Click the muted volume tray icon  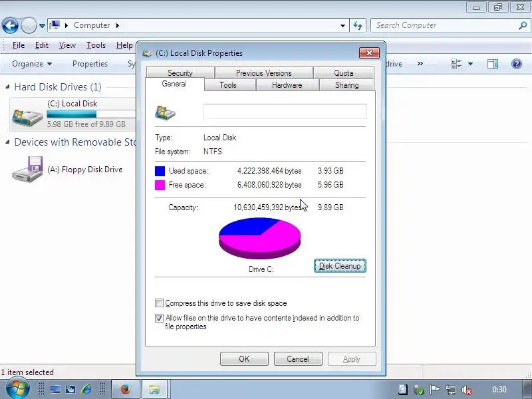click(467, 390)
